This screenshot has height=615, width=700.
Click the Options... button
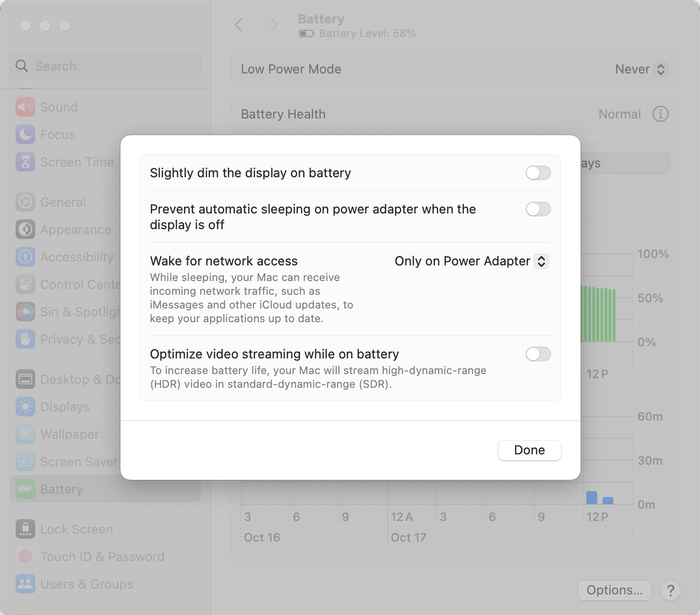[x=614, y=590]
